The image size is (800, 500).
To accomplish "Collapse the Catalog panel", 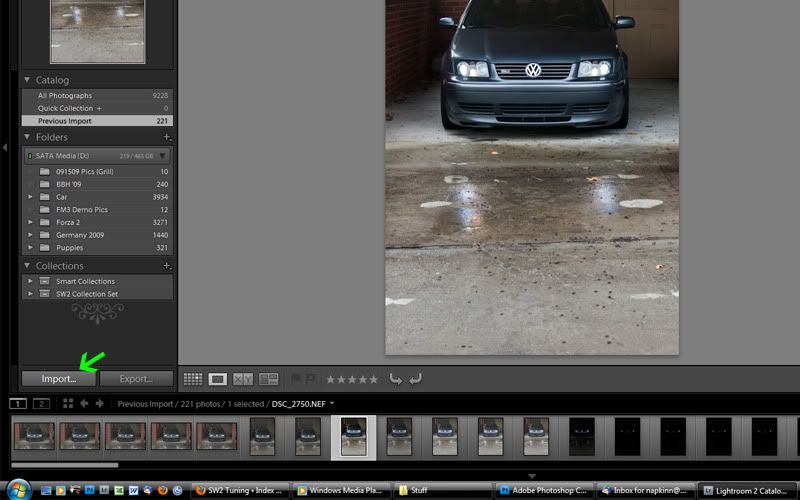I will coord(27,80).
